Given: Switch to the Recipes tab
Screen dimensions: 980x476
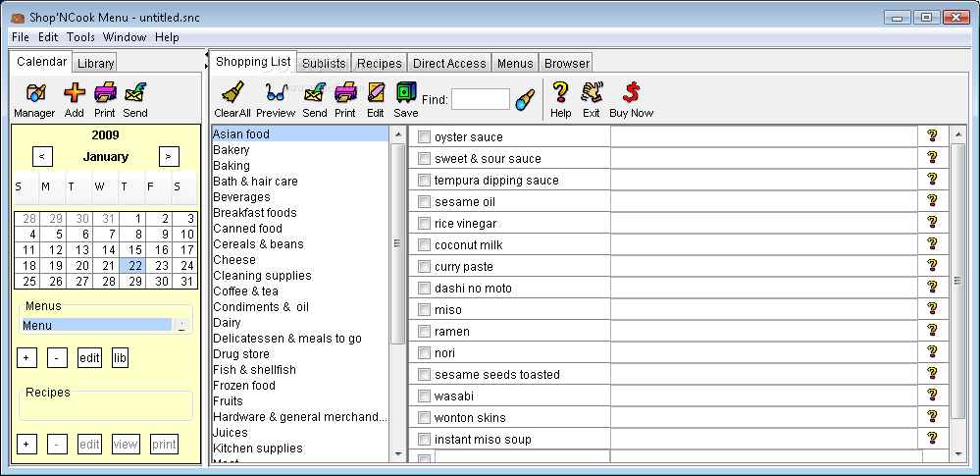Looking at the screenshot, I should (380, 63).
